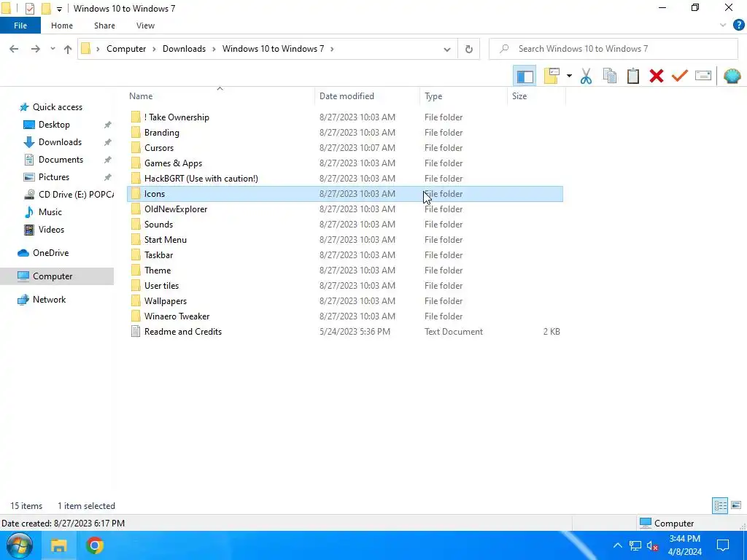This screenshot has width=747, height=560.
Task: Open Videos in the navigation pane
Action: click(51, 230)
